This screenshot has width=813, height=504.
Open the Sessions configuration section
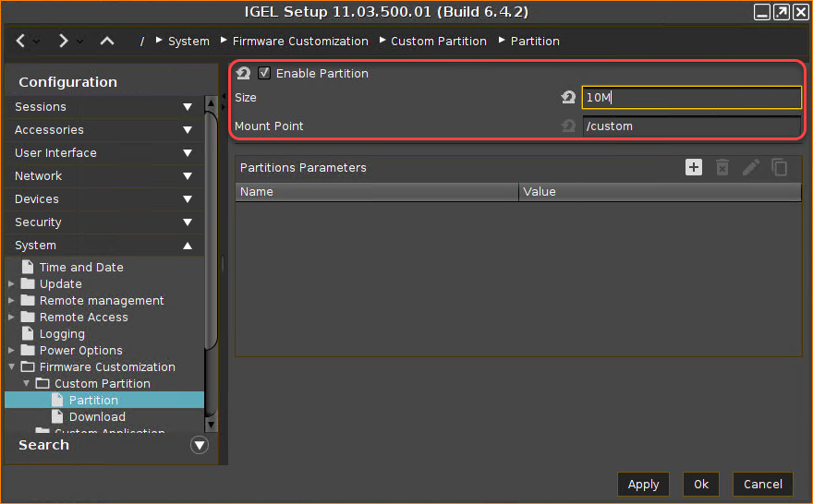[x=103, y=107]
